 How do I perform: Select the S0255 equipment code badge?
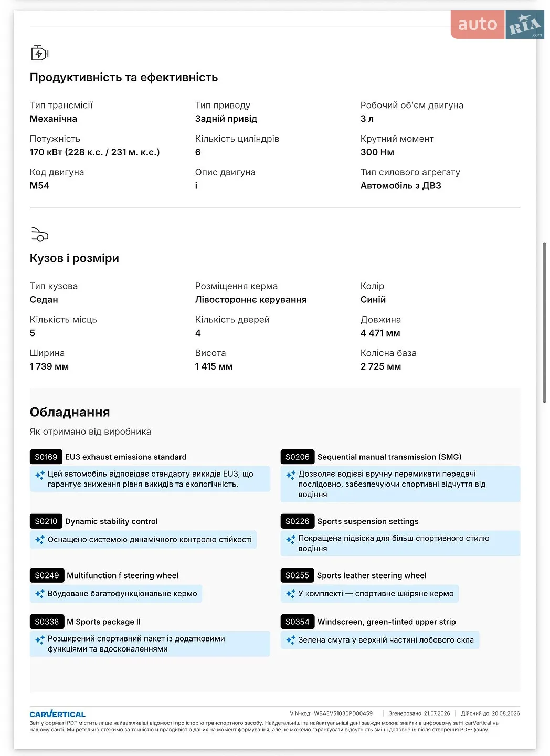297,575
